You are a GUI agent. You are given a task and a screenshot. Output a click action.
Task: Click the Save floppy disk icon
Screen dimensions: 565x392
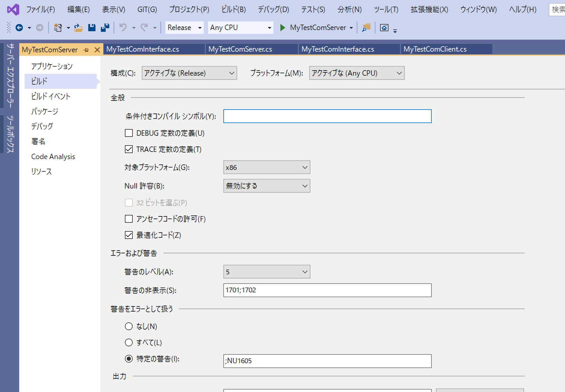pyautogui.click(x=92, y=28)
